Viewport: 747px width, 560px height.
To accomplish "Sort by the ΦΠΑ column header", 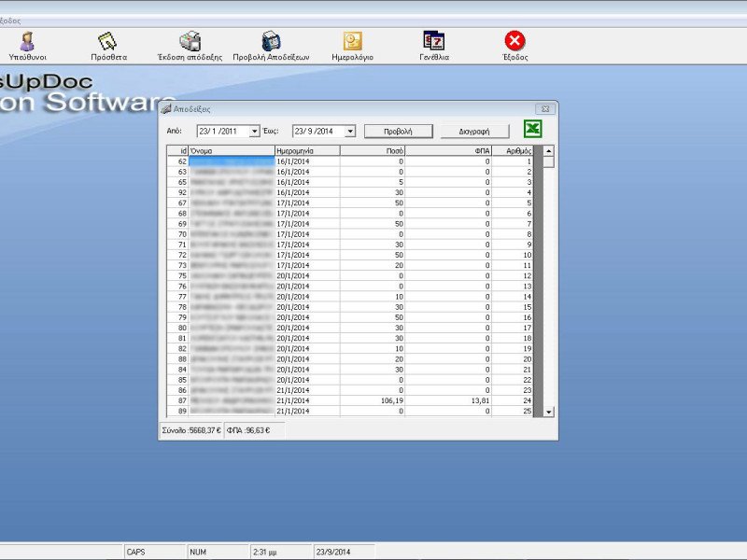I will coord(448,150).
